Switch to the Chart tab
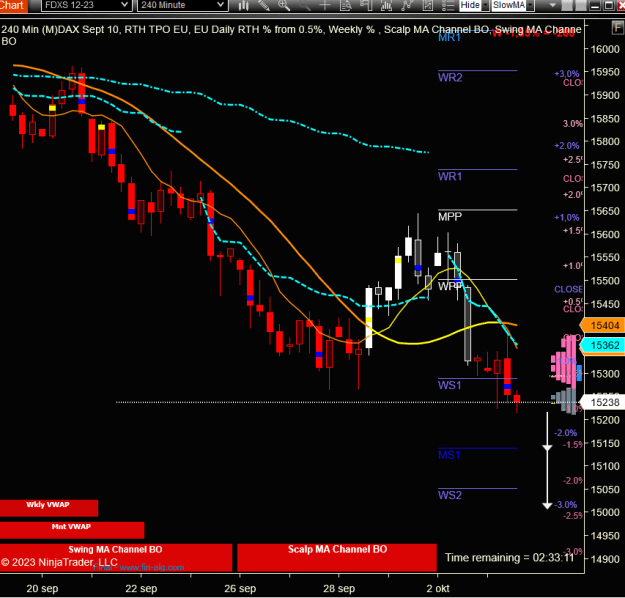The height and width of the screenshot is (598, 625). [13, 5]
